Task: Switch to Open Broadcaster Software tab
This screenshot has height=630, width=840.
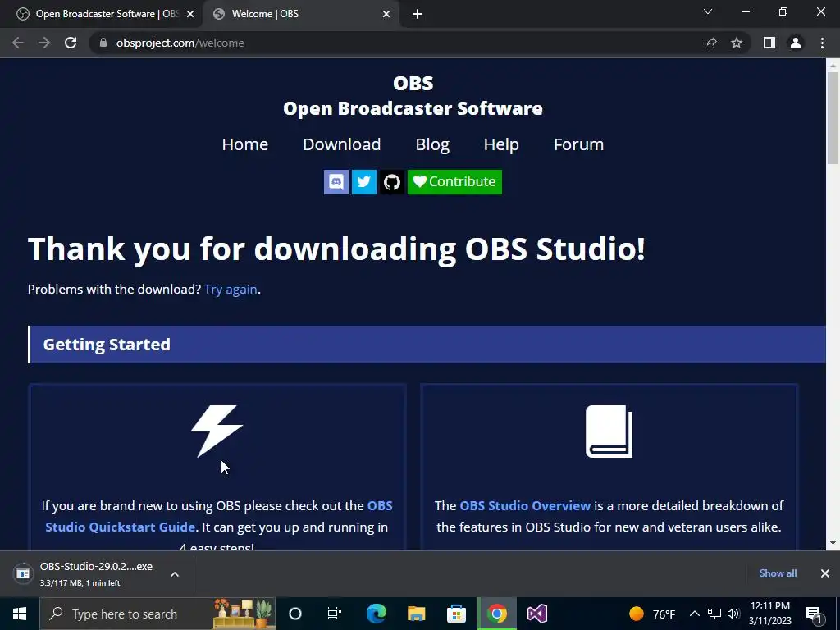Action: click(x=101, y=14)
